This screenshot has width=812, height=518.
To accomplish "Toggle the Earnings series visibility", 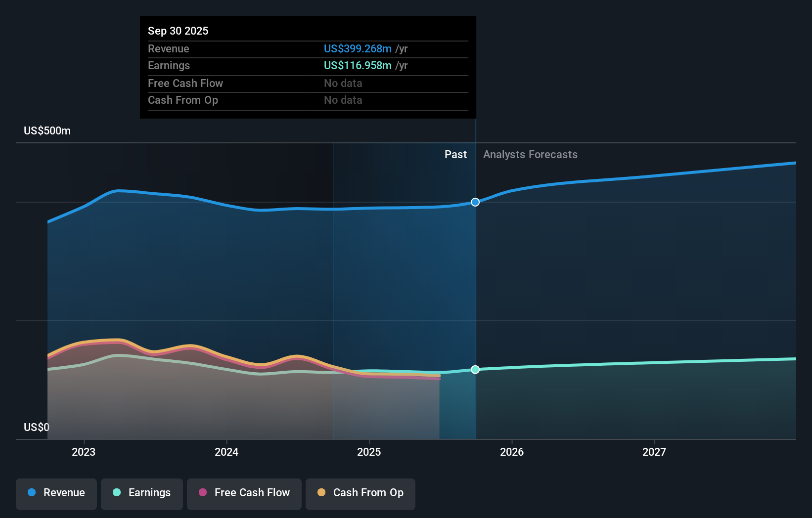I will [141, 493].
